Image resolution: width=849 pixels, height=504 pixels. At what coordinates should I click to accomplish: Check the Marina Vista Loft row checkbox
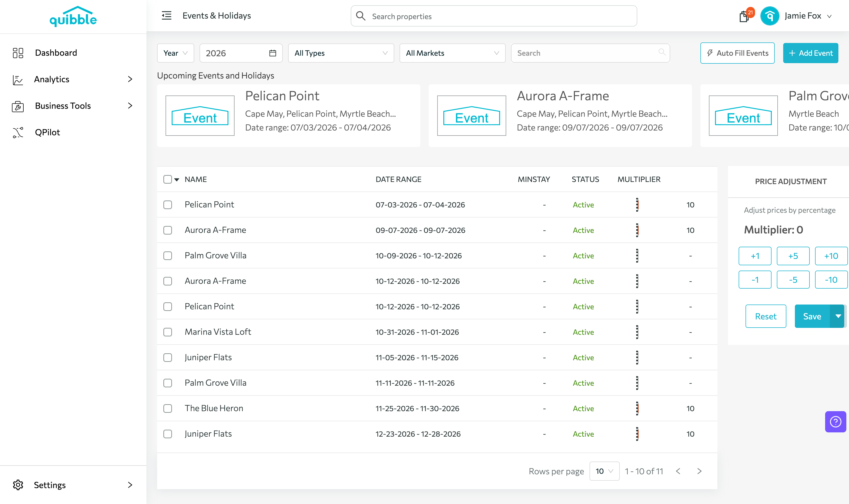click(168, 332)
